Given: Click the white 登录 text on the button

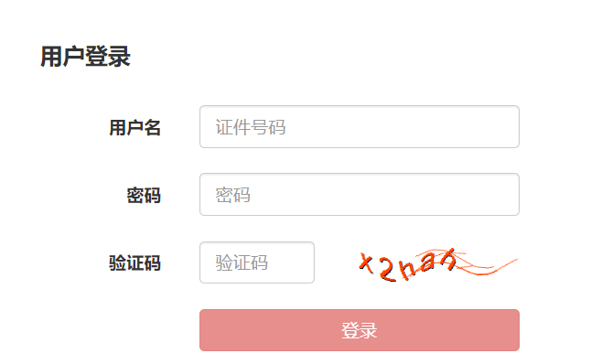Looking at the screenshot, I should tap(360, 330).
